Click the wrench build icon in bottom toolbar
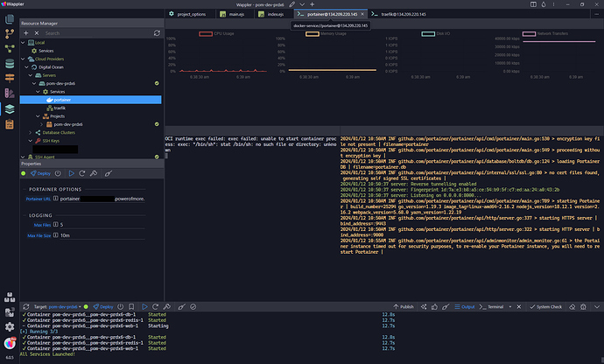This screenshot has width=604, height=364. pos(167,306)
